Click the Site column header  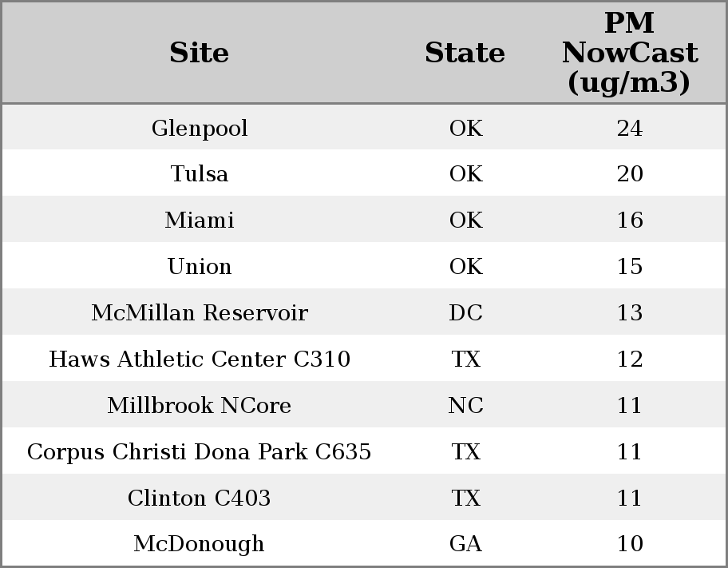(200, 53)
